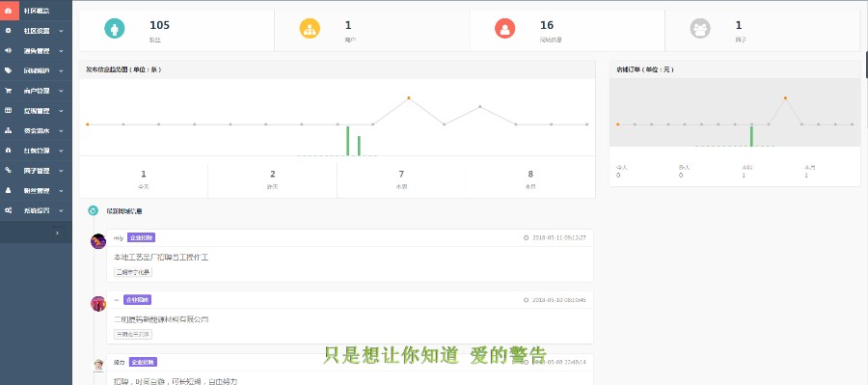Expand the chevron on the megaphone menu row

click(x=61, y=51)
